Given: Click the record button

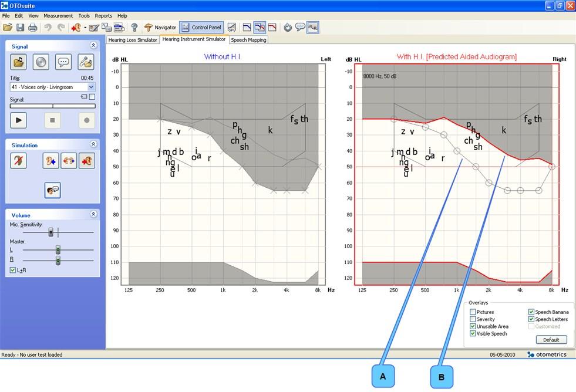Looking at the screenshot, I should pos(87,120).
